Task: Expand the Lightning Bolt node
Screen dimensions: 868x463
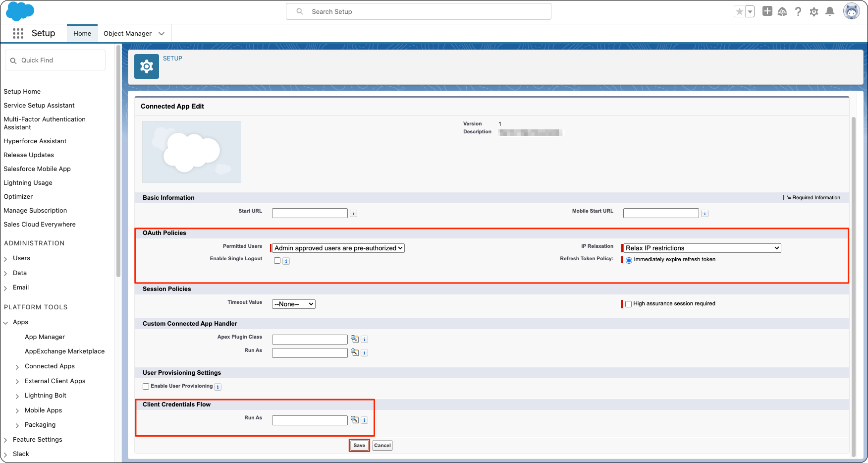Action: click(17, 396)
